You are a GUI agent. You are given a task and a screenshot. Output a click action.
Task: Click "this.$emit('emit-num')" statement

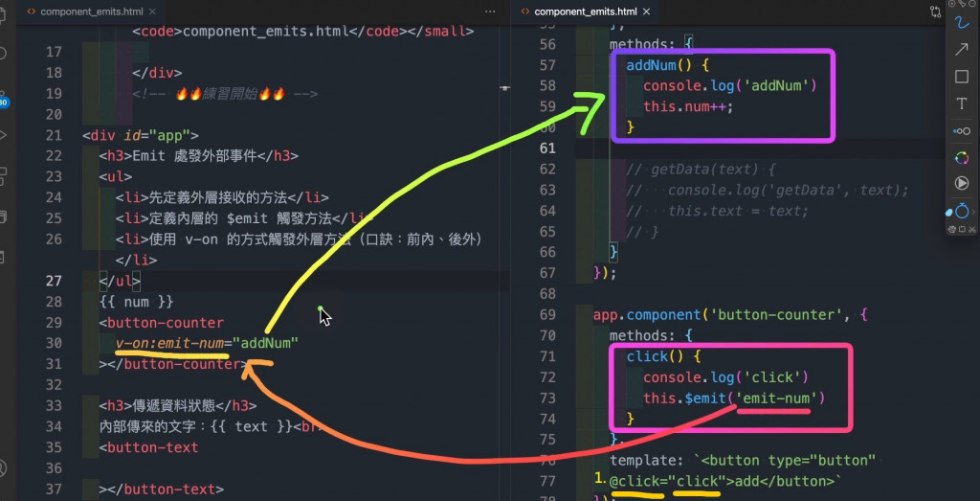(x=734, y=398)
